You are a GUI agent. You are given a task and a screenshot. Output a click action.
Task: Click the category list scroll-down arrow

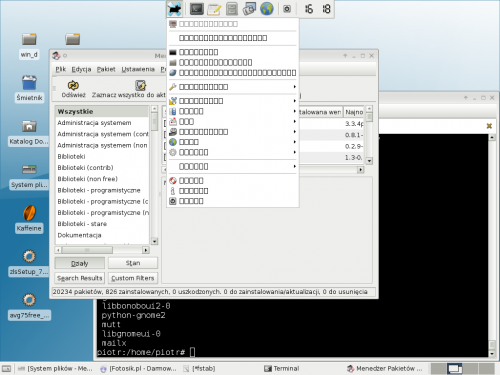(x=154, y=241)
